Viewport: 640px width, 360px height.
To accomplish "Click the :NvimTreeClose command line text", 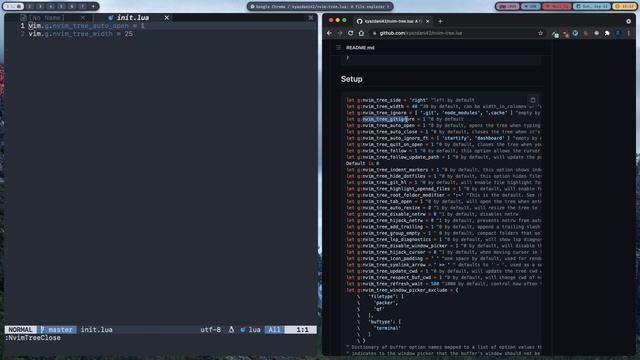I will (x=33, y=338).
